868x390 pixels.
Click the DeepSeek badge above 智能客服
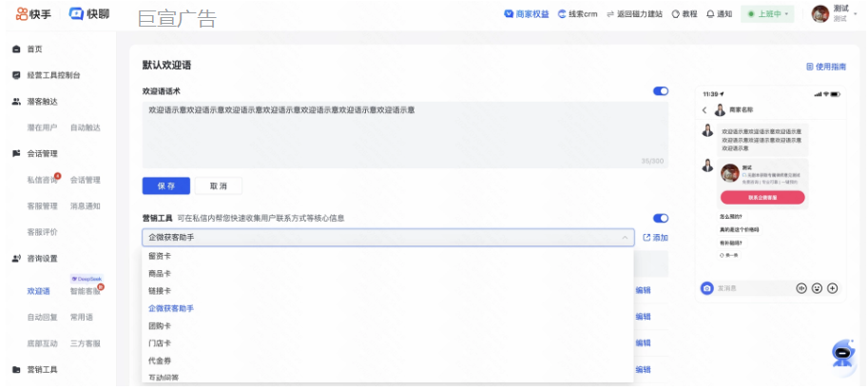pyautogui.click(x=87, y=279)
